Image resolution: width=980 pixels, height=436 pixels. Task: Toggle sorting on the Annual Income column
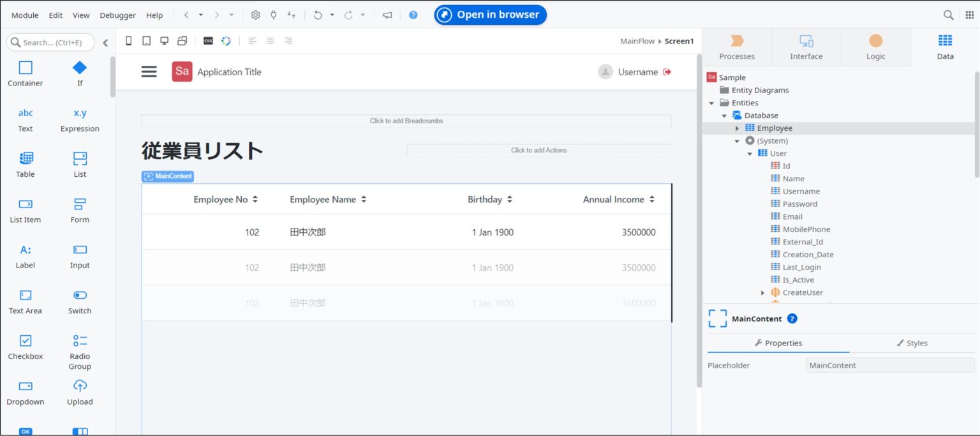[x=652, y=199]
